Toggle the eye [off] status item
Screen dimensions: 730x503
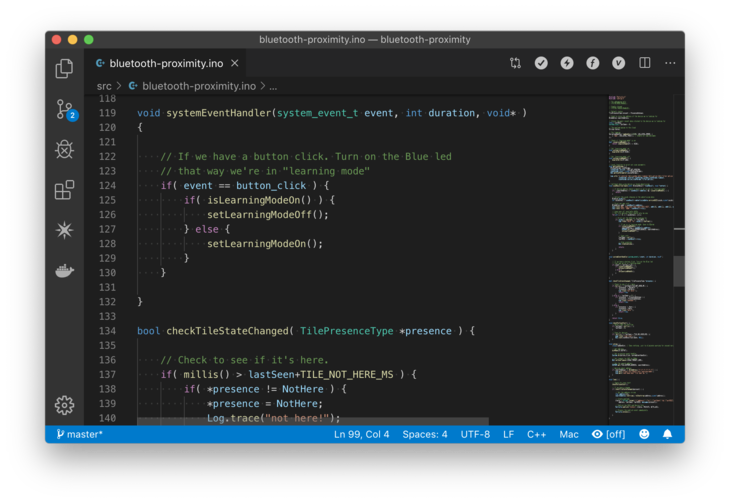[x=608, y=434]
